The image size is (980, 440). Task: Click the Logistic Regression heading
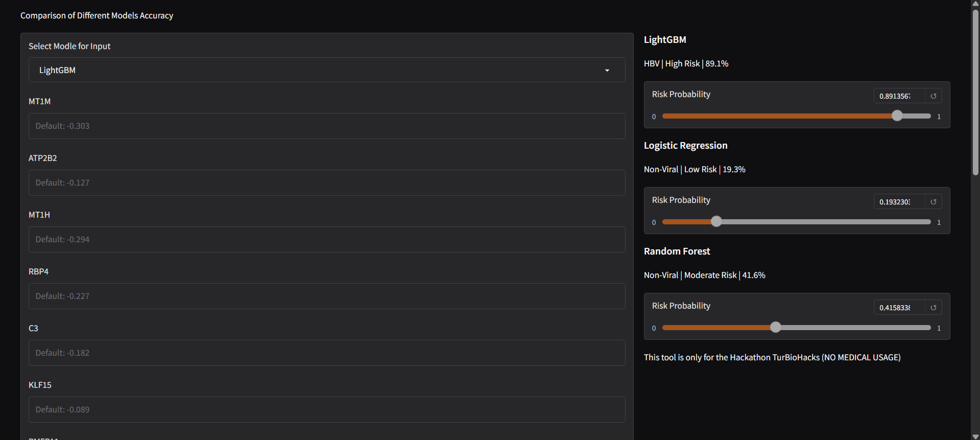tap(685, 146)
